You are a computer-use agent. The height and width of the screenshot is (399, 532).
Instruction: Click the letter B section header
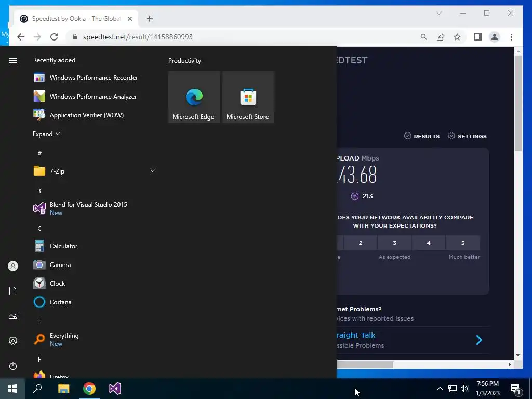coord(39,191)
